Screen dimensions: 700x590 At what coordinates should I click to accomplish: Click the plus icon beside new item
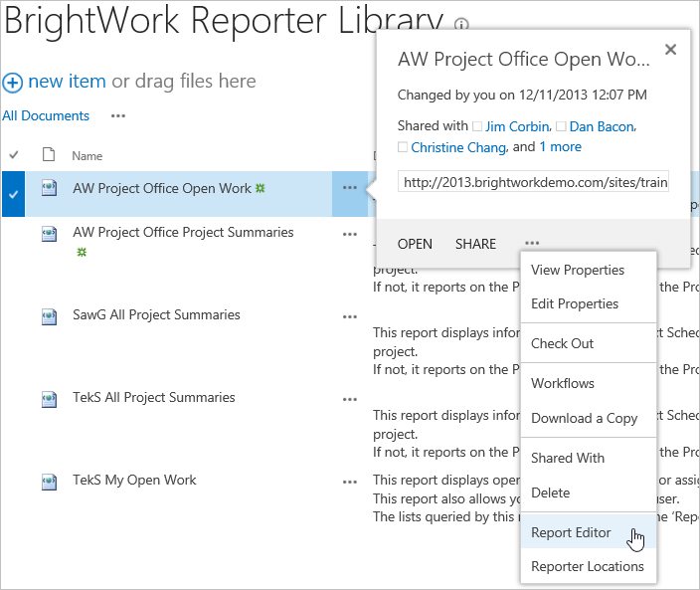click(x=13, y=83)
